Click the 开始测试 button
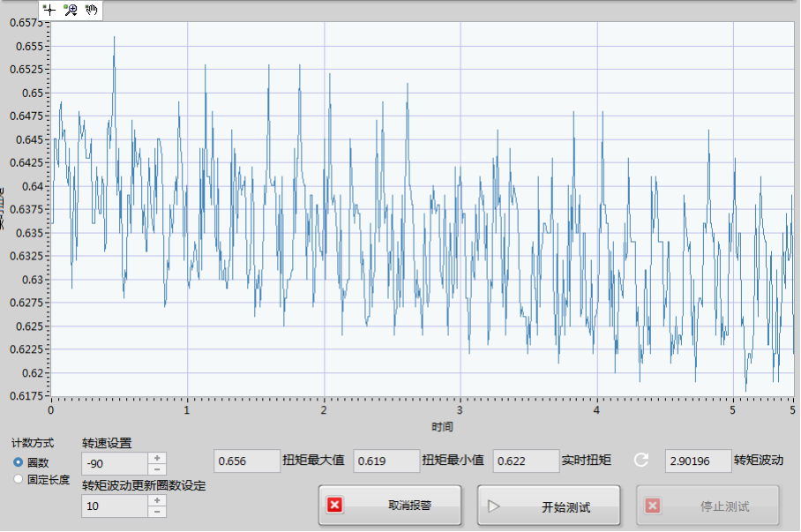This screenshot has height=532, width=801. (550, 506)
